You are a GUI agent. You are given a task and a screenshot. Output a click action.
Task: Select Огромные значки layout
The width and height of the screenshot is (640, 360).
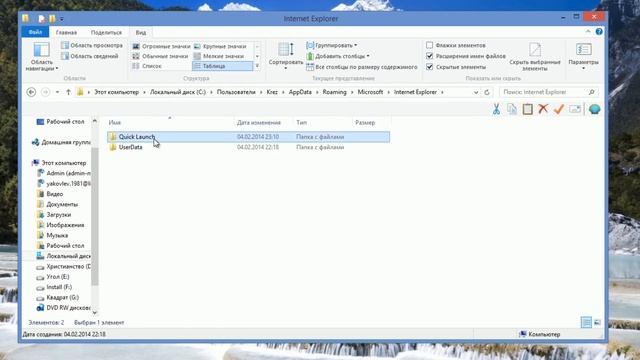(x=161, y=46)
